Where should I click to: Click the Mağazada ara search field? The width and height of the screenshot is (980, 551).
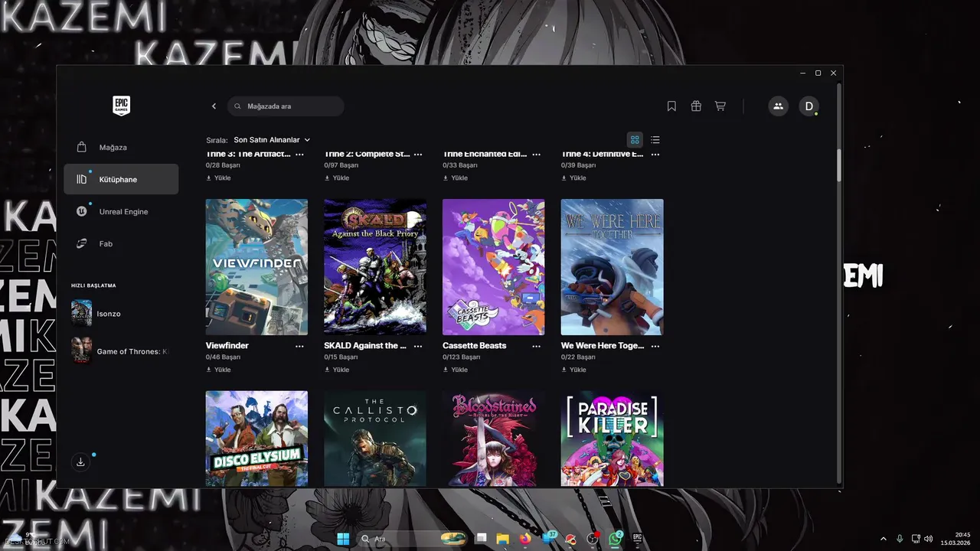pos(286,106)
